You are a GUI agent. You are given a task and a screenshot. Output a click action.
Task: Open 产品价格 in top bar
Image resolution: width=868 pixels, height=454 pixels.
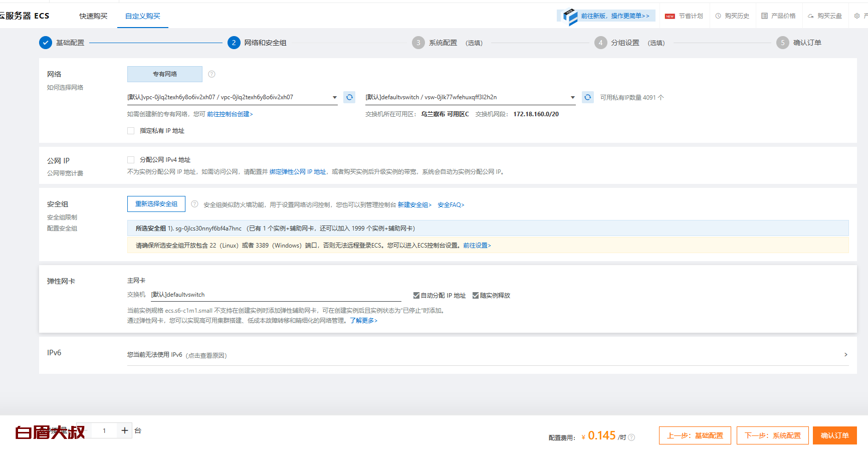778,16
